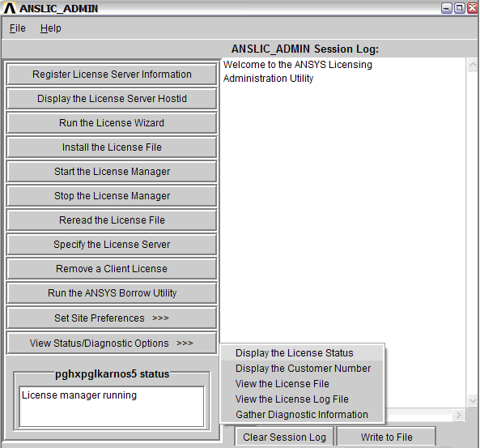The width and height of the screenshot is (480, 448).
Task: Open the Help menu
Action: (50, 28)
